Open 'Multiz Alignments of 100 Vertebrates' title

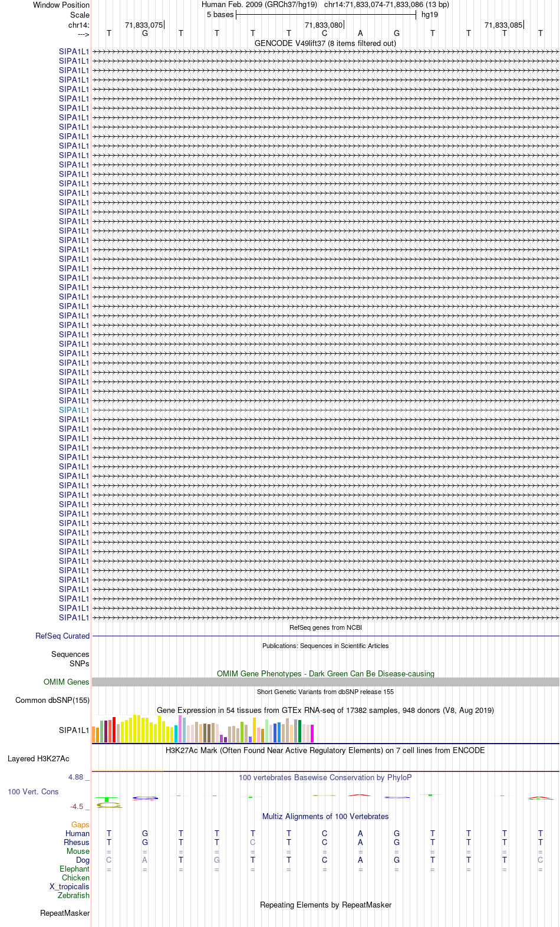pyautogui.click(x=325, y=817)
